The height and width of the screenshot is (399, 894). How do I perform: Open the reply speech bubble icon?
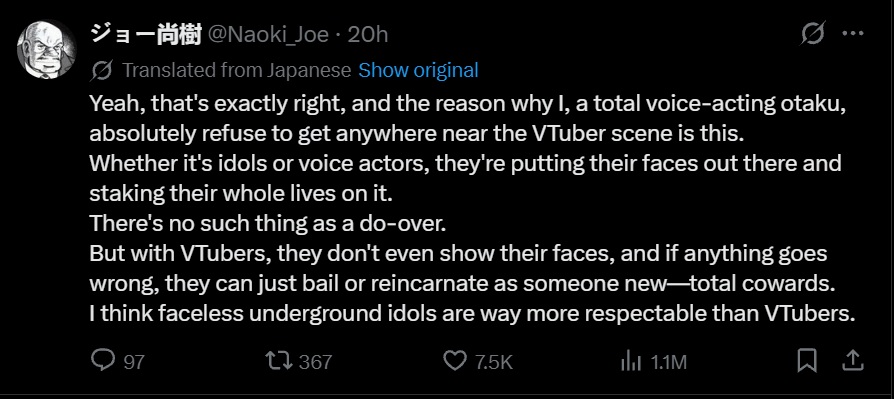point(103,361)
